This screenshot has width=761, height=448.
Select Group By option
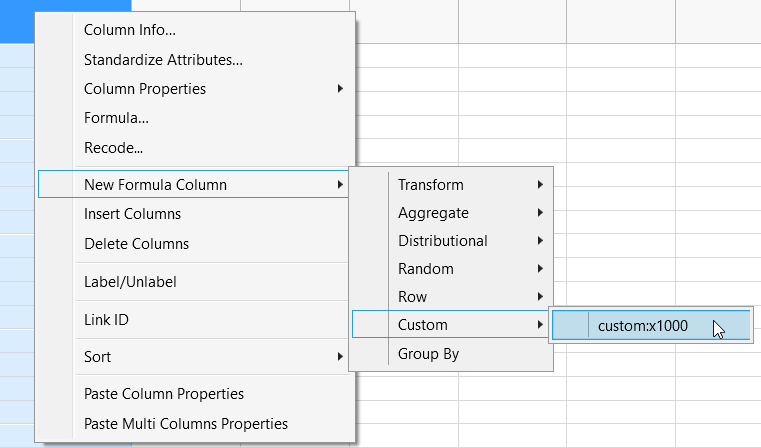point(428,353)
